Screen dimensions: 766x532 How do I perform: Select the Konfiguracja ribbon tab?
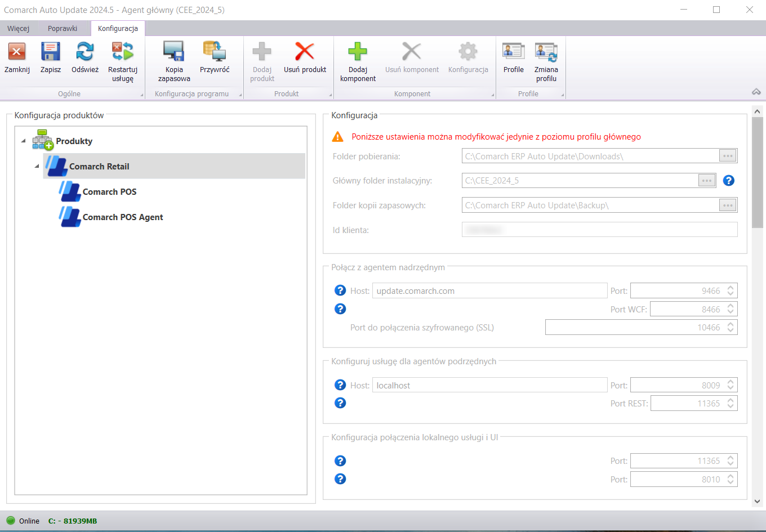[x=118, y=29]
